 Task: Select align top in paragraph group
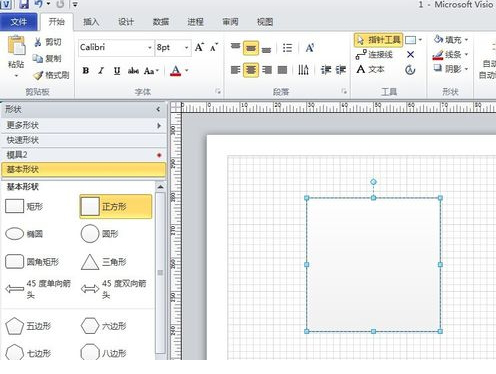coord(235,47)
